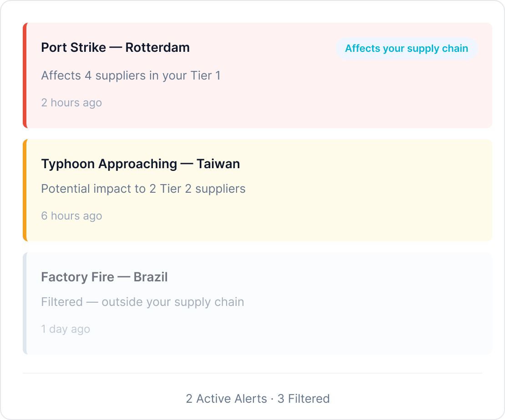Click the dot separator in the footer summary
Screen dimensions: 505x420
point(272,399)
